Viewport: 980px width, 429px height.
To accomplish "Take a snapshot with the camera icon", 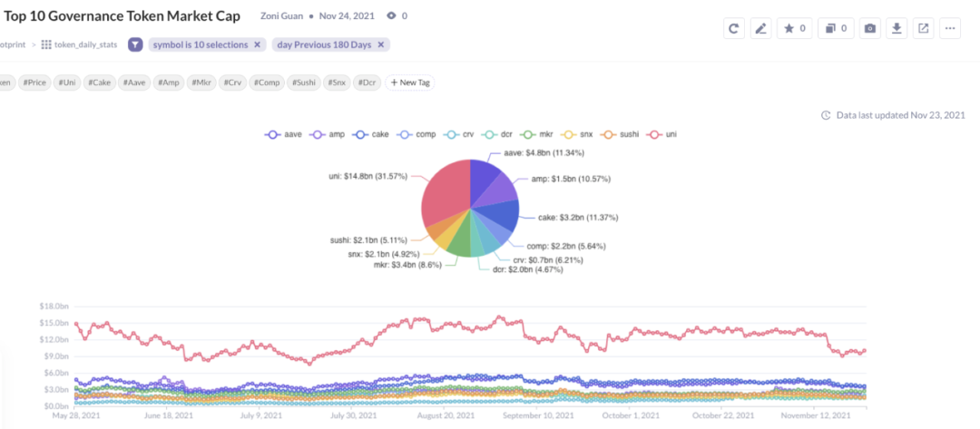I will [869, 28].
